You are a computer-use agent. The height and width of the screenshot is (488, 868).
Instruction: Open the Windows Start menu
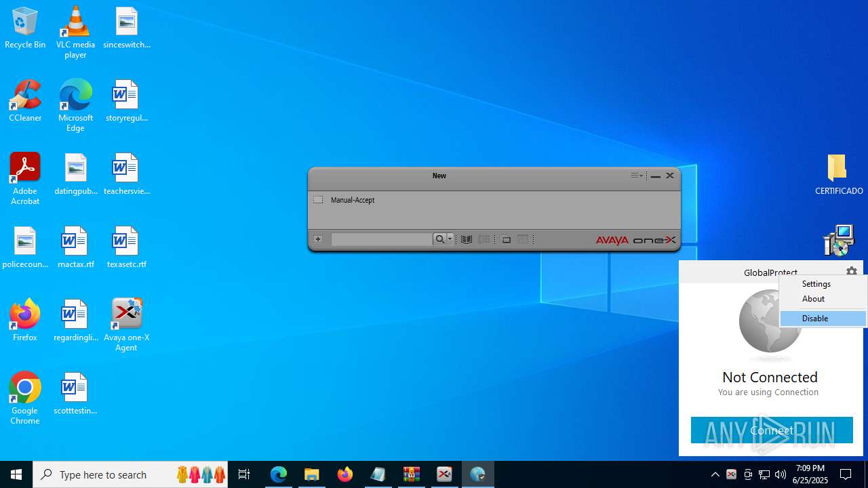pyautogui.click(x=16, y=474)
